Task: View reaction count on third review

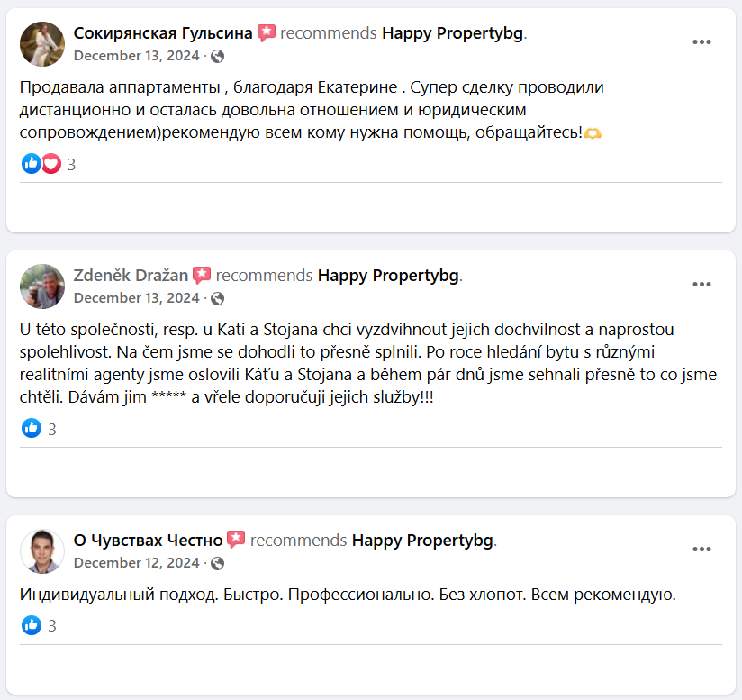Action: (x=52, y=626)
